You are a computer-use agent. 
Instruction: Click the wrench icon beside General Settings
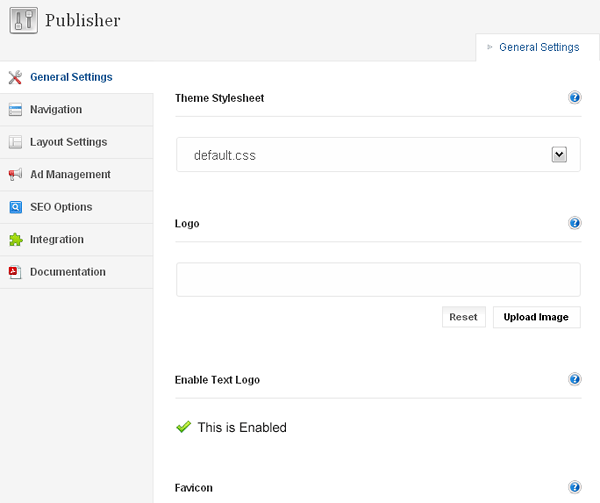[x=15, y=77]
